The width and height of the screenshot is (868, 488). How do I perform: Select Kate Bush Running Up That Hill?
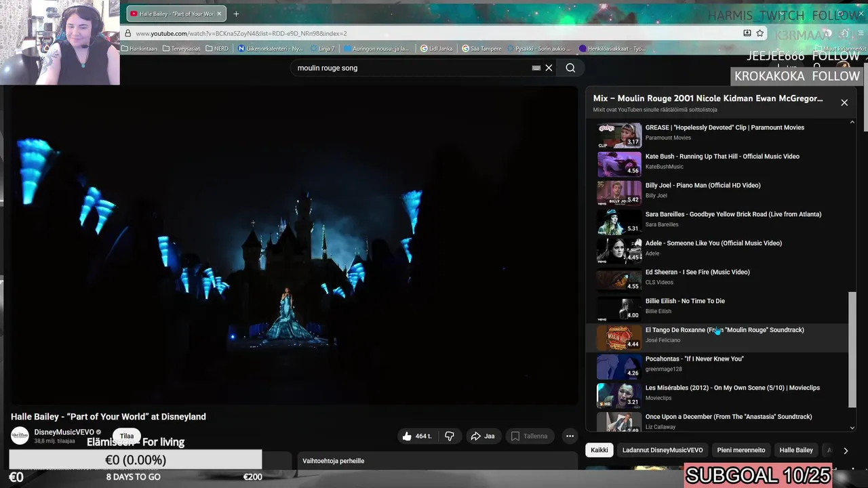pyautogui.click(x=722, y=157)
